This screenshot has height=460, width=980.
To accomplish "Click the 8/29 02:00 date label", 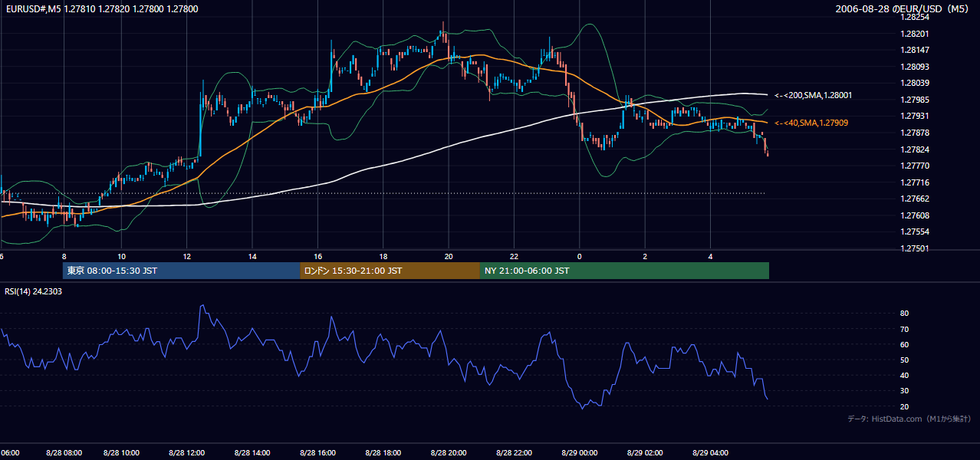I will pyautogui.click(x=645, y=453).
